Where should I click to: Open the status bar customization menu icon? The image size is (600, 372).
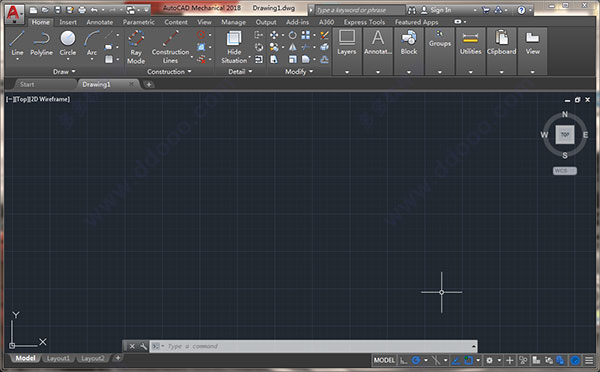589,360
